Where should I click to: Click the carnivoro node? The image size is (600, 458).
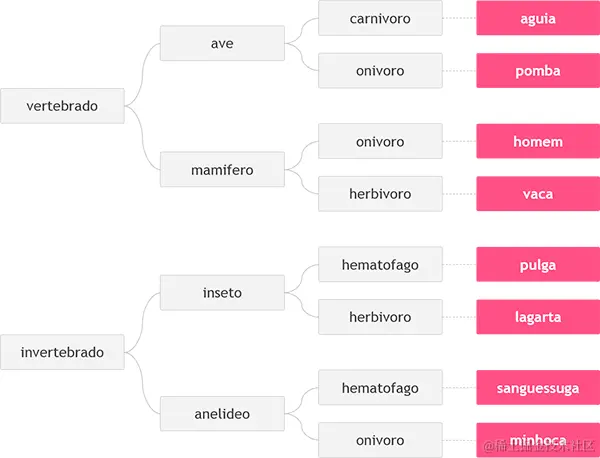380,18
